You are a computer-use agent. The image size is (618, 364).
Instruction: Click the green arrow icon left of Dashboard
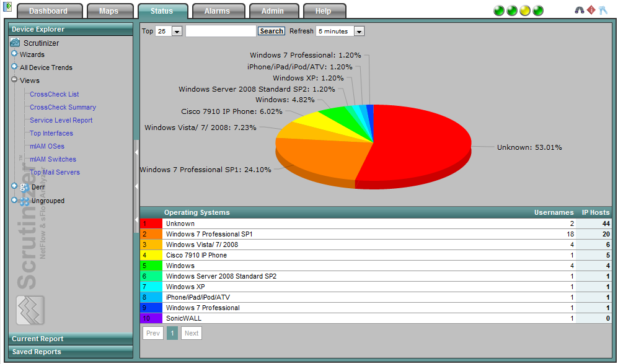7,7
